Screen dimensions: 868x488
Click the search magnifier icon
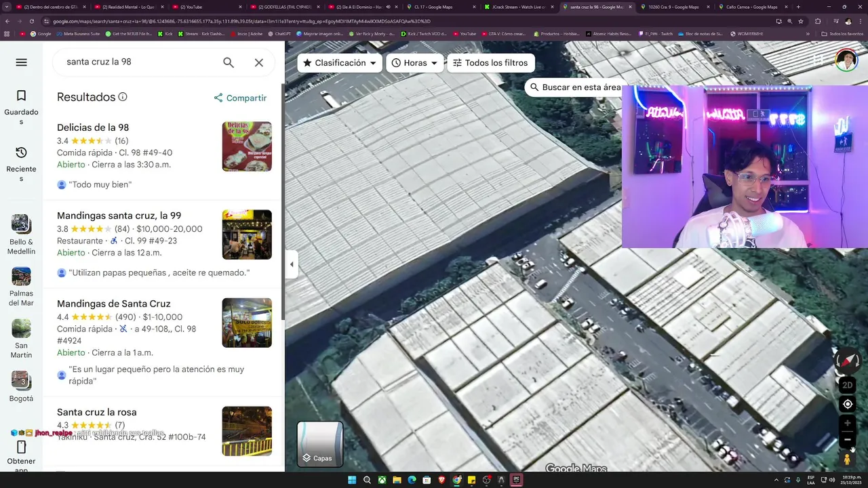tap(229, 62)
